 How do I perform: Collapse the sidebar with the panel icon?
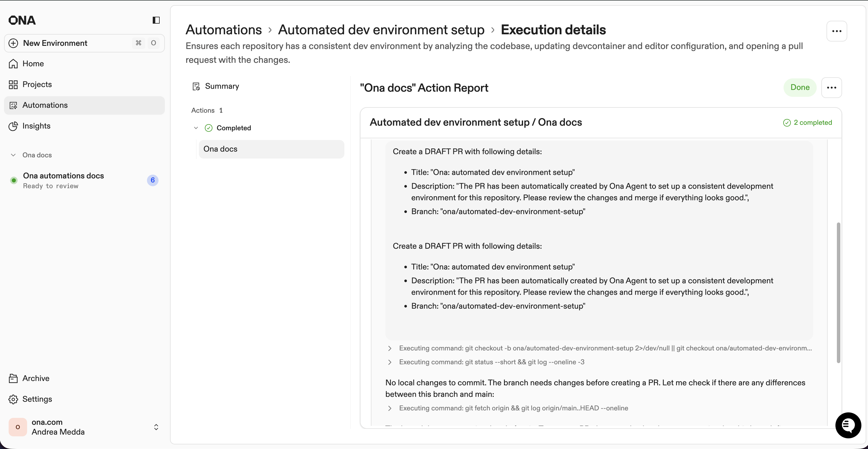[155, 20]
